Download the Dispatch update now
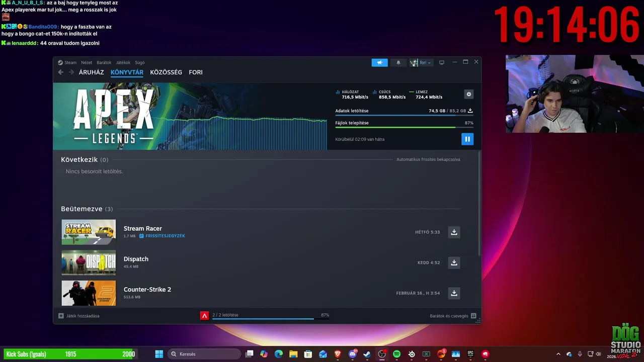The image size is (644, 362). (454, 262)
